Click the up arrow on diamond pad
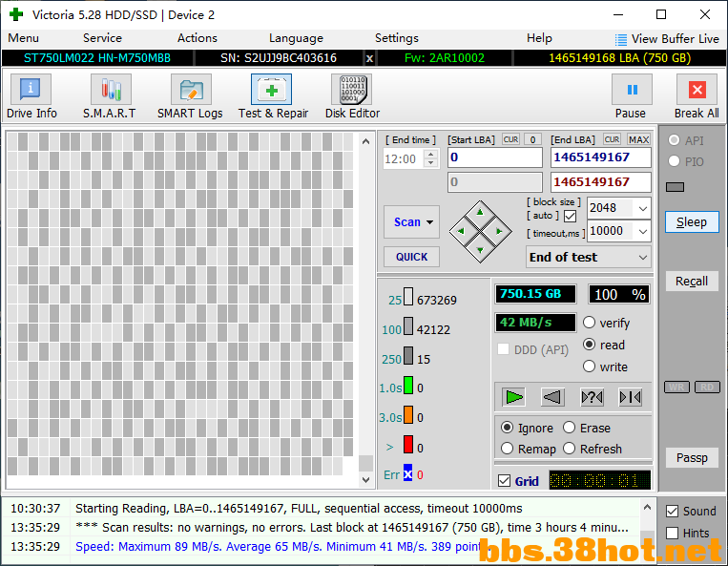The height and width of the screenshot is (566, 728). (480, 213)
